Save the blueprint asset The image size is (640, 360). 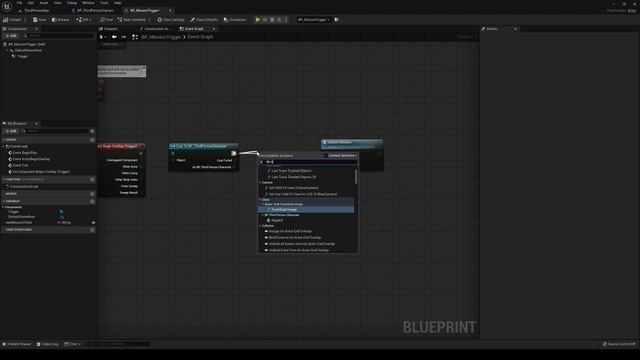40,20
